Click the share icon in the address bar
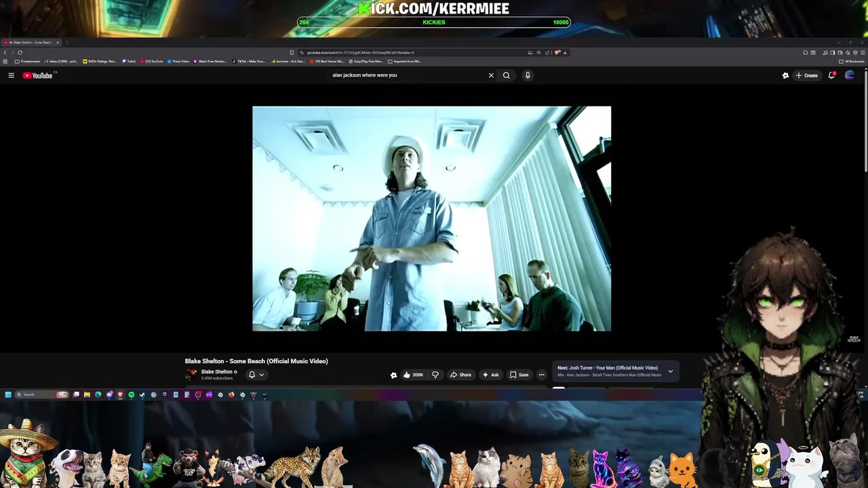The image size is (868, 488). pos(548,52)
